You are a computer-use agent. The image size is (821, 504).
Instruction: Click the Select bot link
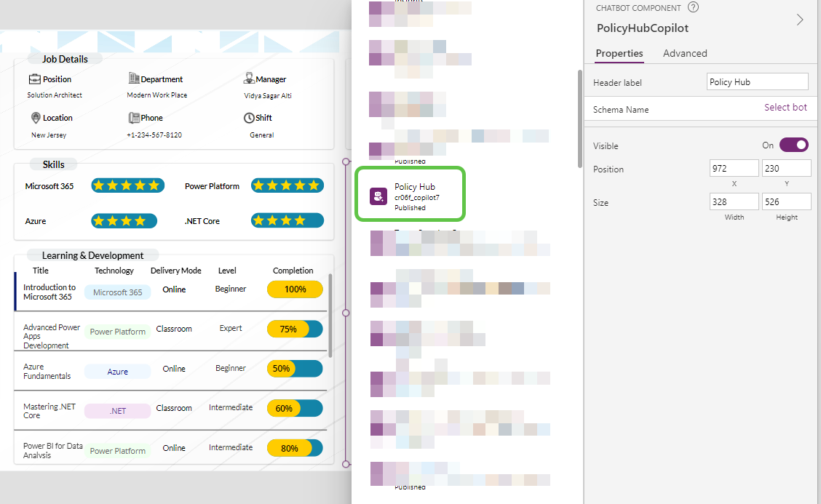click(785, 108)
